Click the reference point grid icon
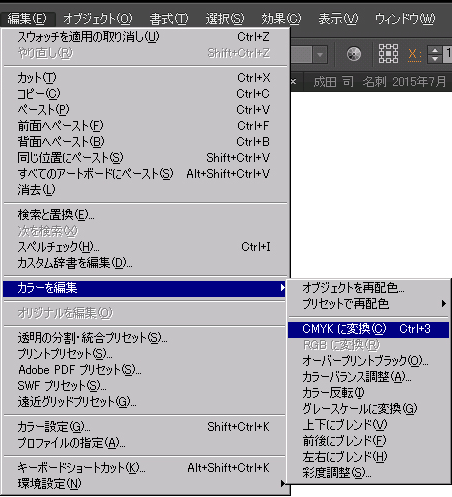This screenshot has height=497, width=452. (x=388, y=54)
